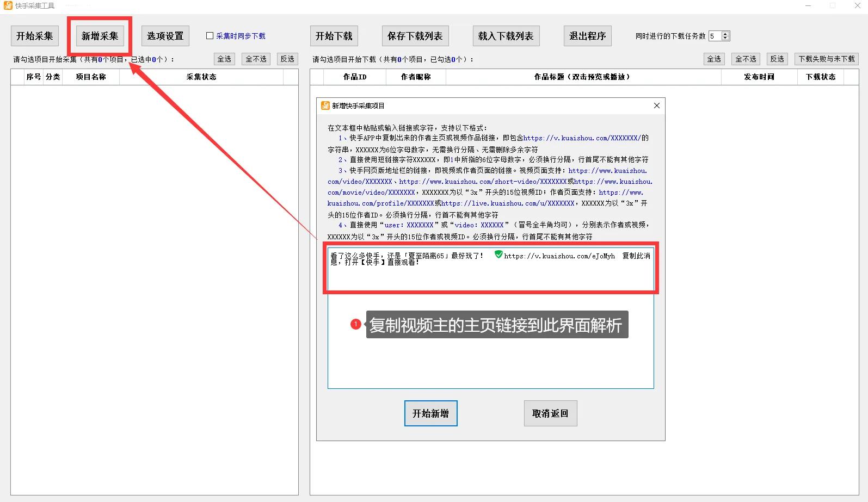Click the 快手采集工具 title bar icon
The image size is (868, 502).
[8, 5]
